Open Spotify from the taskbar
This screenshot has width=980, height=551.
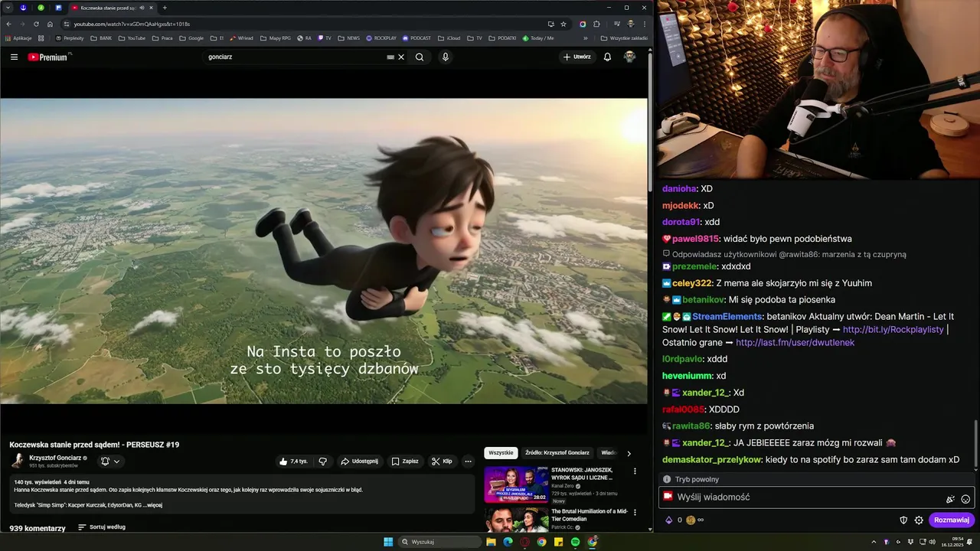(575, 542)
